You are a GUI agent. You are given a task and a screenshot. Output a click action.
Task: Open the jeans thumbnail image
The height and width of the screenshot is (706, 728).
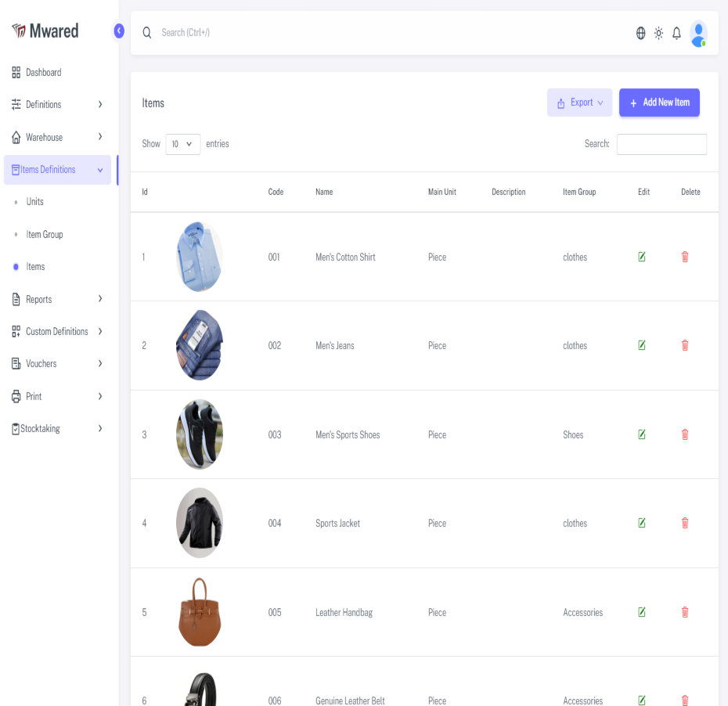[200, 345]
